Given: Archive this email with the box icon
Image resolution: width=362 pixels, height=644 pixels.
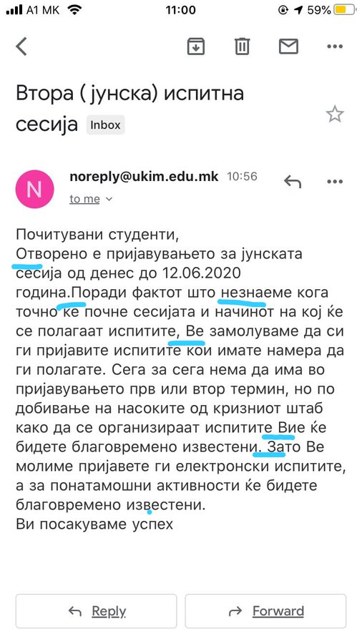Looking at the screenshot, I should (196, 46).
